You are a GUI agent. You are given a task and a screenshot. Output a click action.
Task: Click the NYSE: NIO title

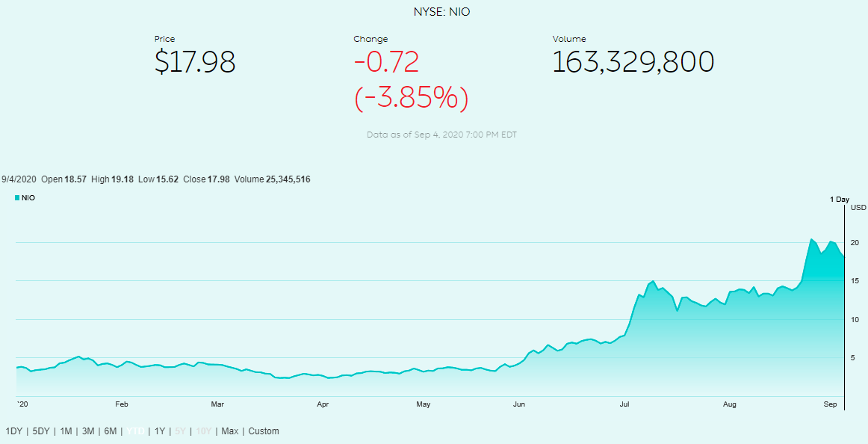point(441,12)
